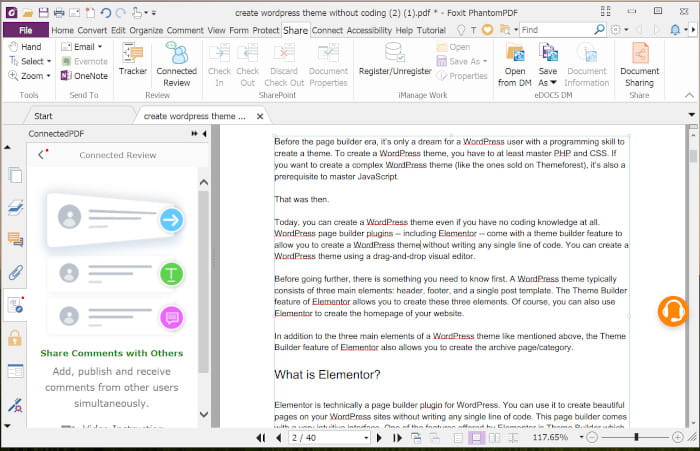This screenshot has height=451, width=700.
Task: Open the page number dropdown
Action: tap(366, 438)
